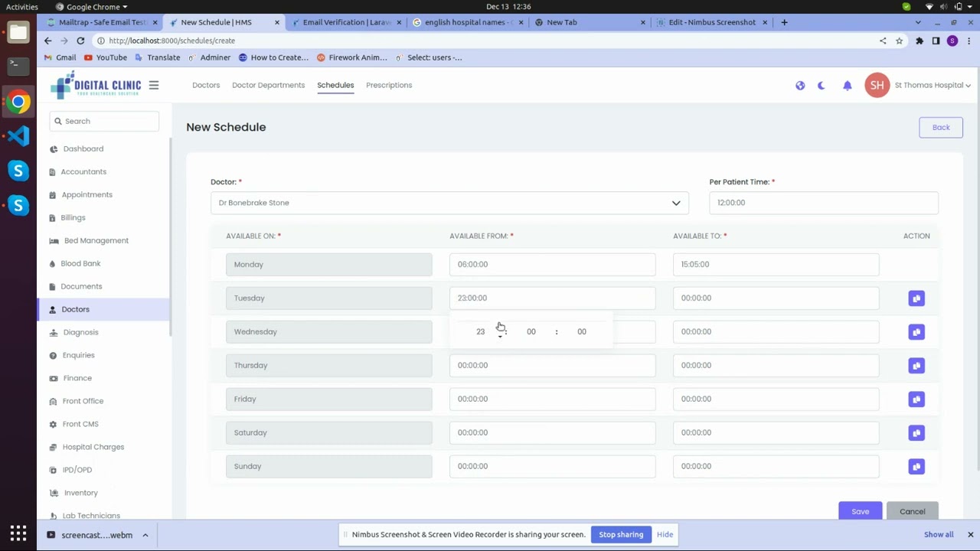Open a new Chrome tab
The height and width of the screenshot is (551, 980).
point(784,22)
